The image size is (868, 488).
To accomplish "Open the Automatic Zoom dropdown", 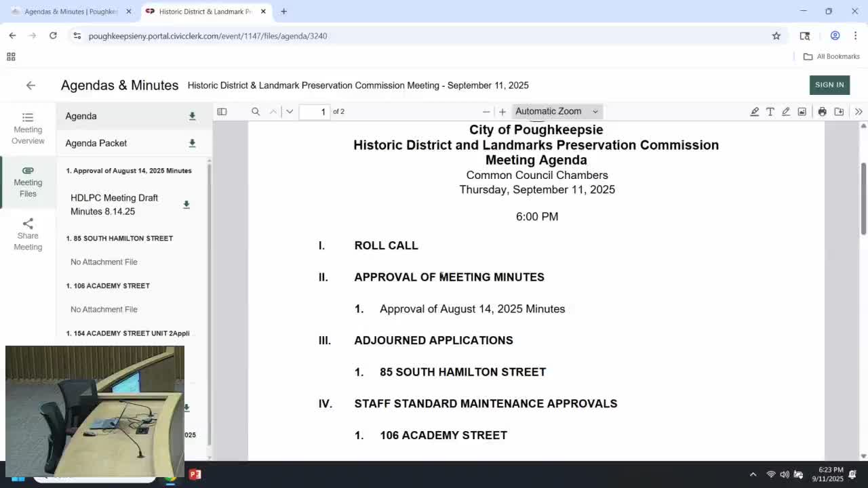I will (556, 111).
